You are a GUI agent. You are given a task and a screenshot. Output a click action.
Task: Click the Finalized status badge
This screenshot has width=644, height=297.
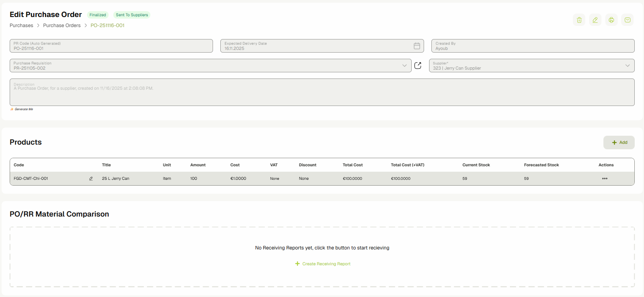tap(98, 15)
